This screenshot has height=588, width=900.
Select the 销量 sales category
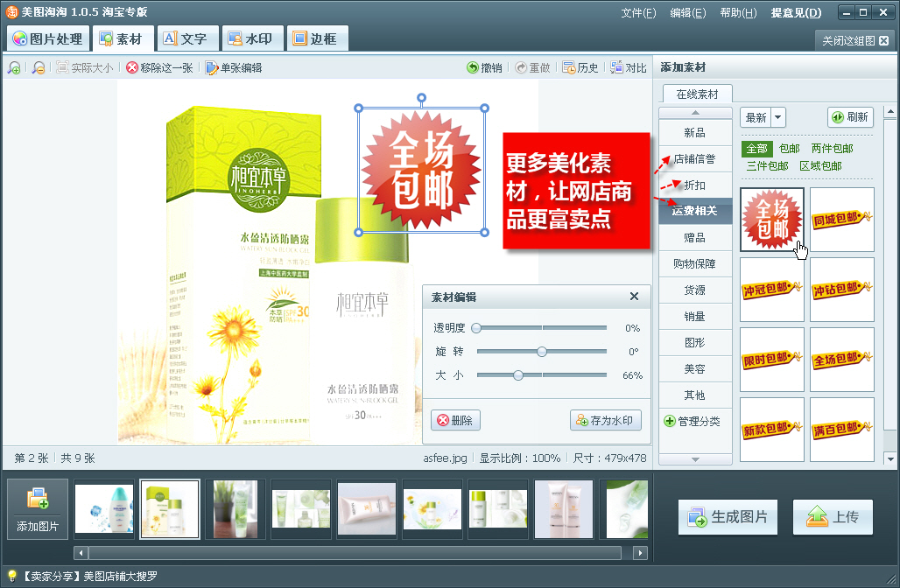click(695, 316)
